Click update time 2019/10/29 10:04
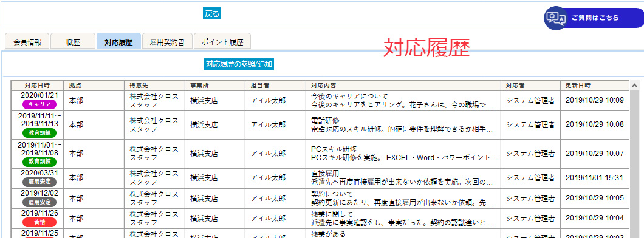Viewport: 644px width, 238px height. click(x=594, y=218)
